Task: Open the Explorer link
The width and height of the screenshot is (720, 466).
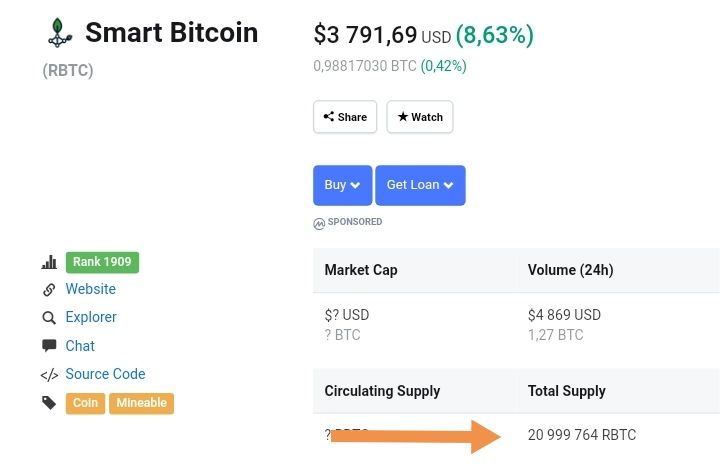Action: coord(91,317)
